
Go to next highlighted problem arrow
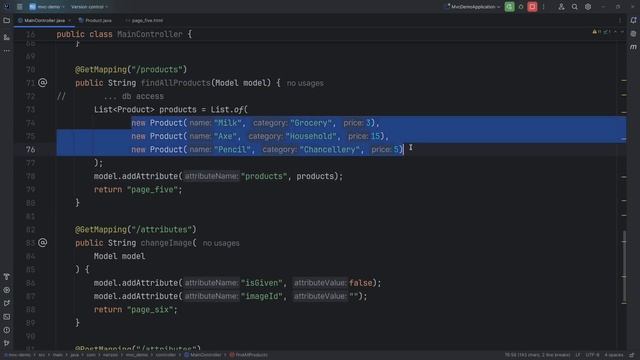coord(622,32)
